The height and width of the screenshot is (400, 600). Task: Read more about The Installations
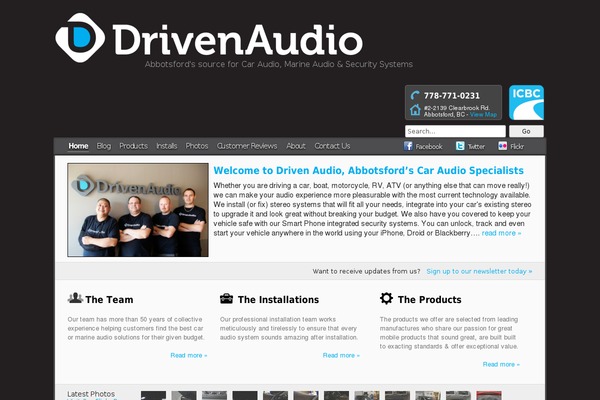pyautogui.click(x=341, y=355)
